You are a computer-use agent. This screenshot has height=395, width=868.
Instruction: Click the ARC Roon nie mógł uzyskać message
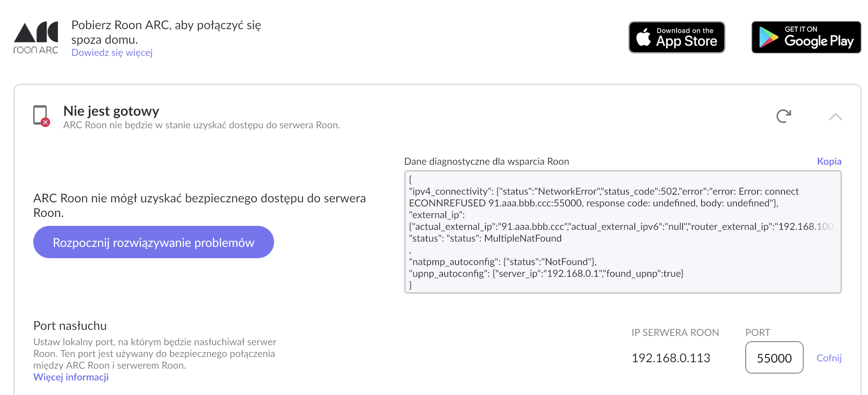[200, 205]
